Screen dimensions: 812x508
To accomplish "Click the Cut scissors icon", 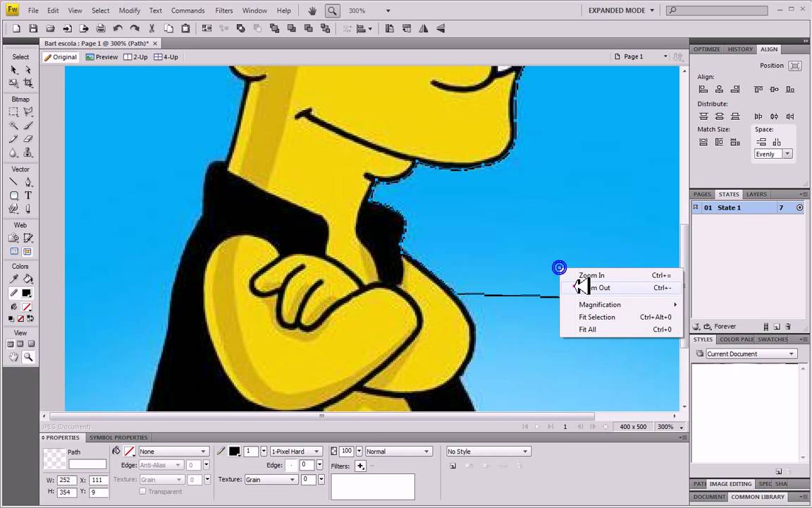I will (152, 28).
